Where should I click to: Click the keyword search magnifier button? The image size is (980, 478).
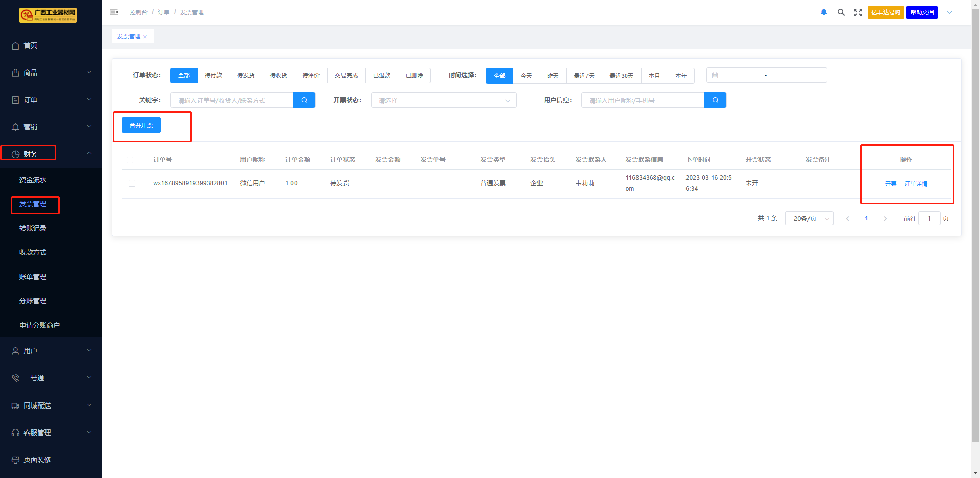304,100
